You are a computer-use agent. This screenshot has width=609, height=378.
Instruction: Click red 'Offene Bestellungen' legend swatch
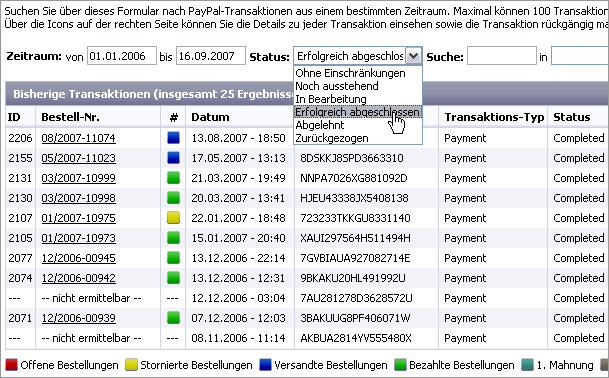[x=11, y=365]
